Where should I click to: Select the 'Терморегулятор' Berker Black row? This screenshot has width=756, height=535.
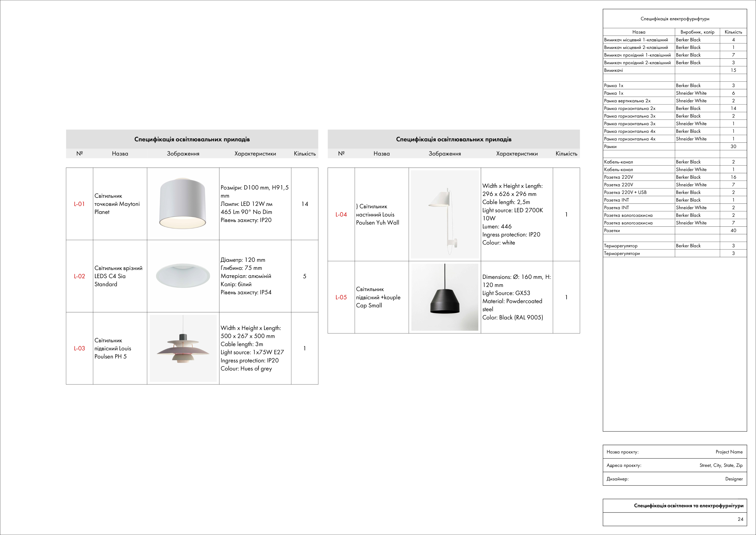pos(621,246)
